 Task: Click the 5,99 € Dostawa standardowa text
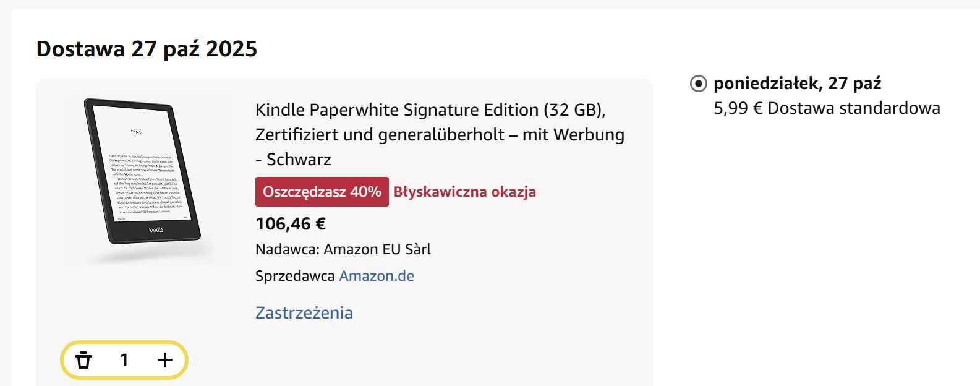pyautogui.click(x=826, y=108)
